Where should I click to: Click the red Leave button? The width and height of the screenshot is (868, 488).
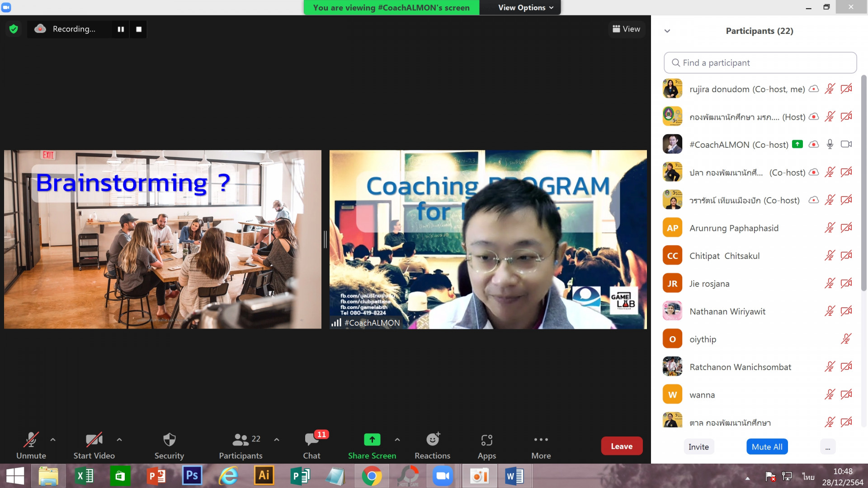tap(621, 446)
